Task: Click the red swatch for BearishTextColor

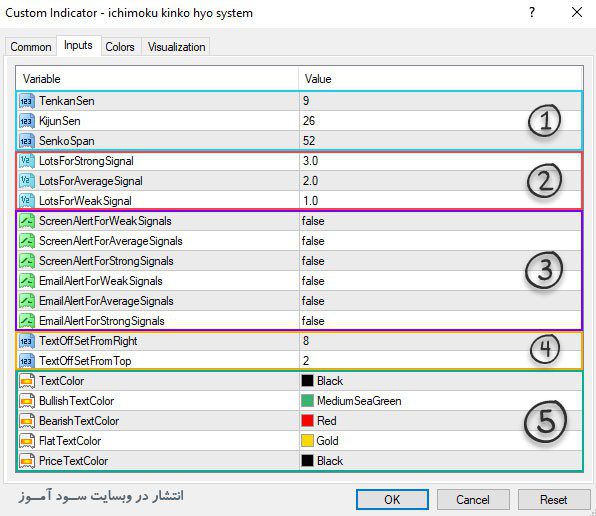Action: (307, 421)
